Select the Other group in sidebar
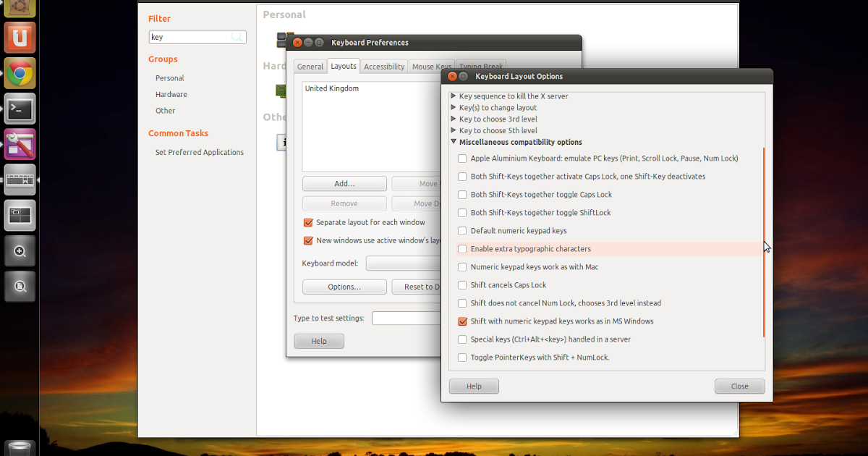 pos(166,111)
